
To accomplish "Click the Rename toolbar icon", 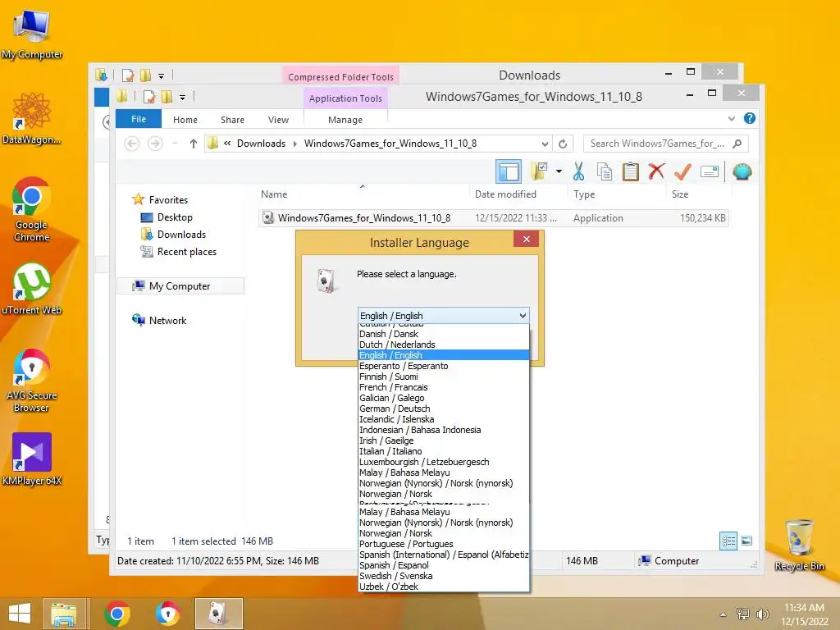I will [x=710, y=172].
